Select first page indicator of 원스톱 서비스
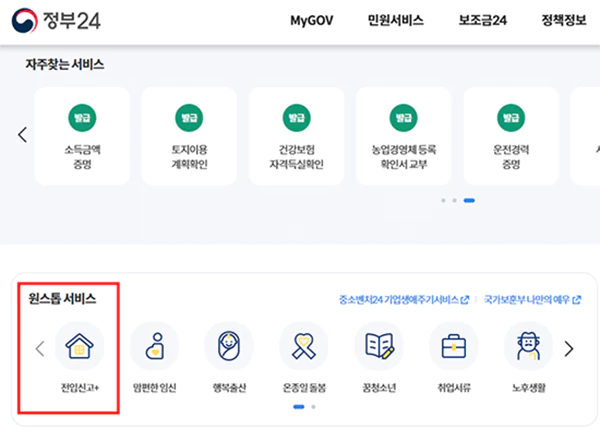600x440 pixels. 299,407
